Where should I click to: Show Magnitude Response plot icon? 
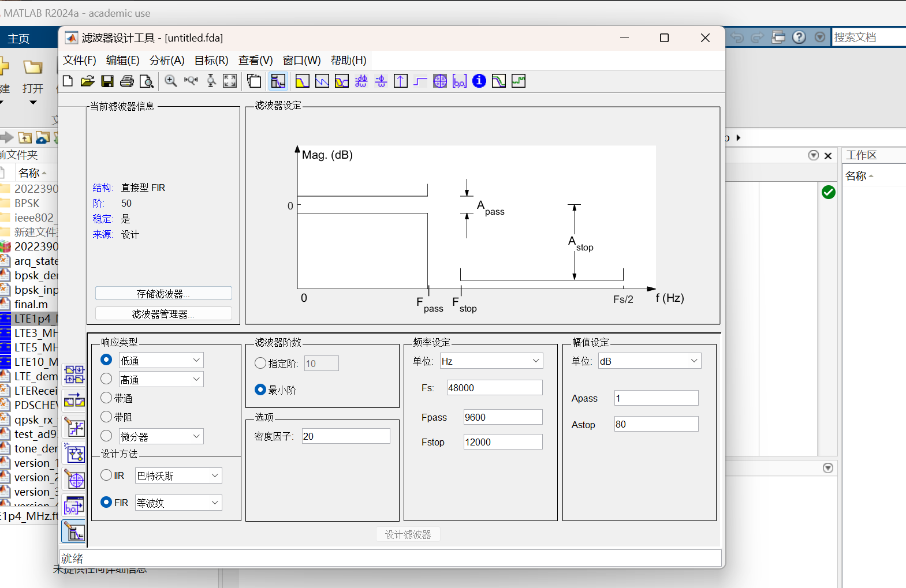(302, 81)
